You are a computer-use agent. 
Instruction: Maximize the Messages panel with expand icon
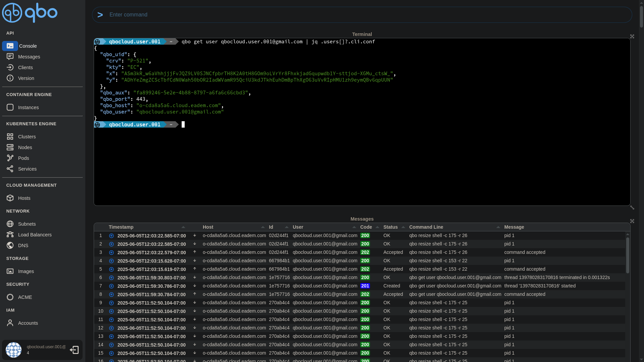click(632, 221)
